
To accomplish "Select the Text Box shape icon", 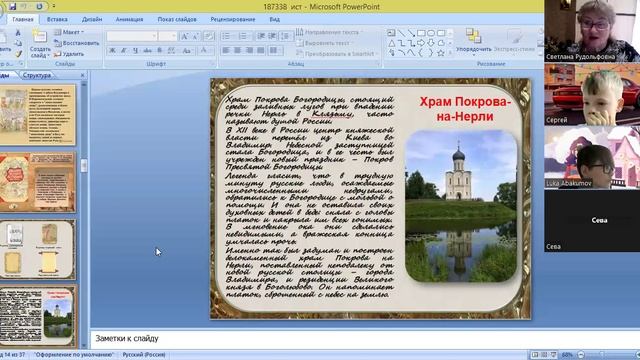I will tap(391, 33).
